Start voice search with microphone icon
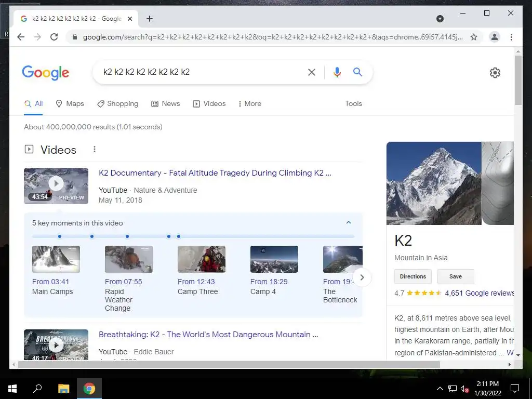The image size is (532, 399). [x=337, y=72]
